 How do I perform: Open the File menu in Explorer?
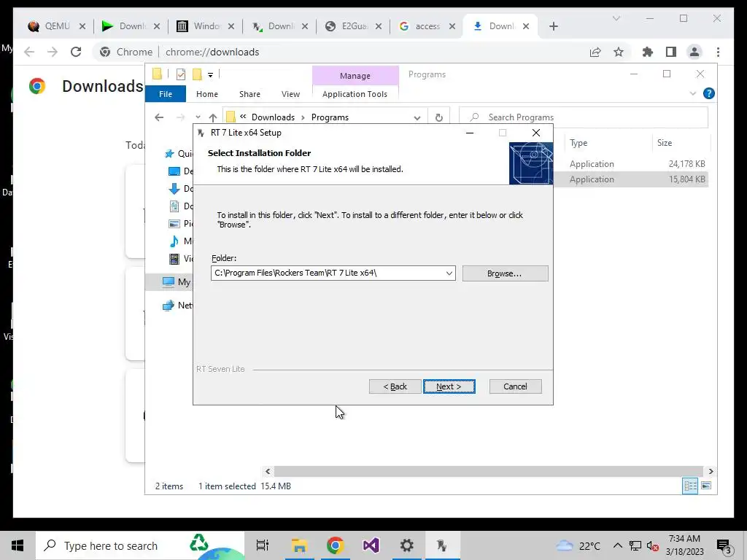point(166,94)
